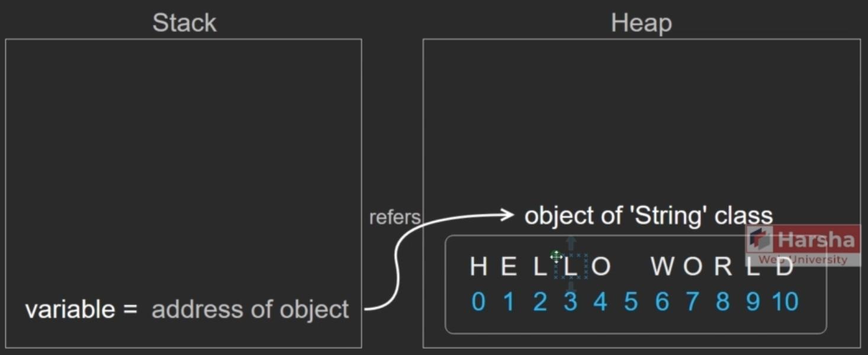
Task: Click the blue index number 3
Action: tap(570, 302)
